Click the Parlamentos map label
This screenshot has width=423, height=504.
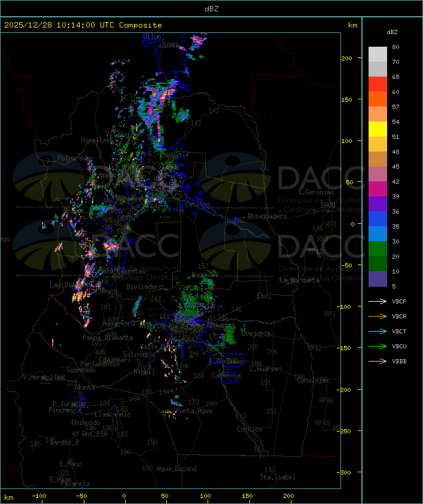[x=100, y=364]
